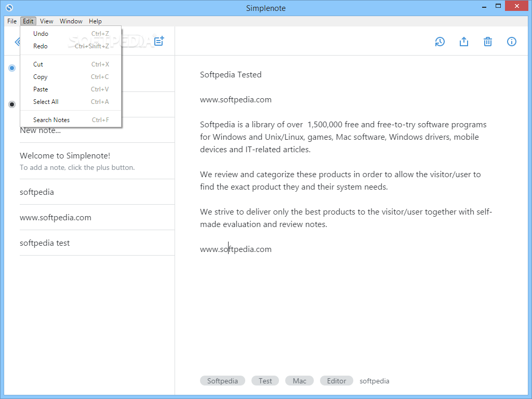This screenshot has width=532, height=399.
Task: Choose Undo from the Edit menu
Action: point(71,34)
